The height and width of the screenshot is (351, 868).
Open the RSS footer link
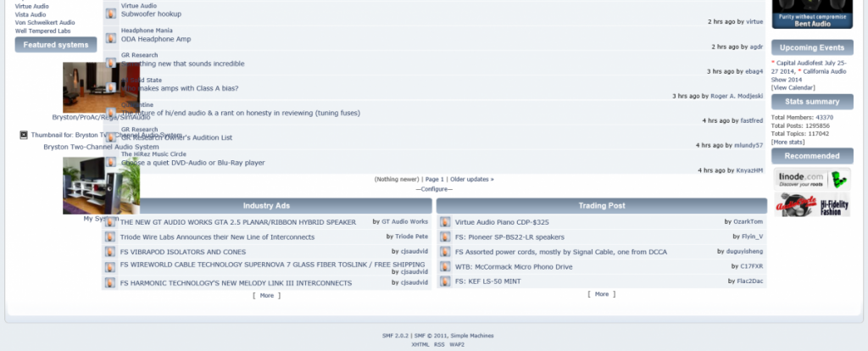439,344
